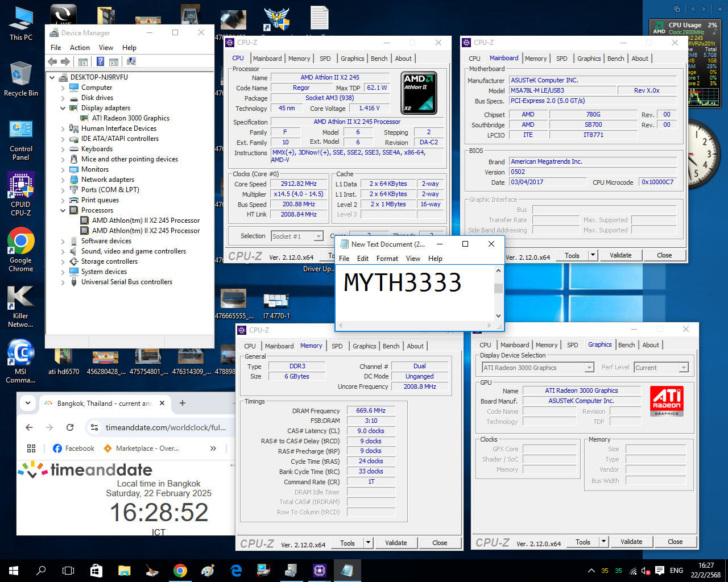This screenshot has height=582, width=728.
Task: Show hidden tray icons chevron
Action: (x=591, y=571)
